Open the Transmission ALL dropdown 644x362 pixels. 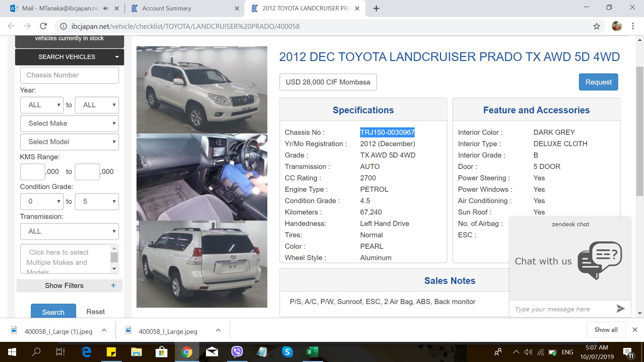click(x=69, y=231)
